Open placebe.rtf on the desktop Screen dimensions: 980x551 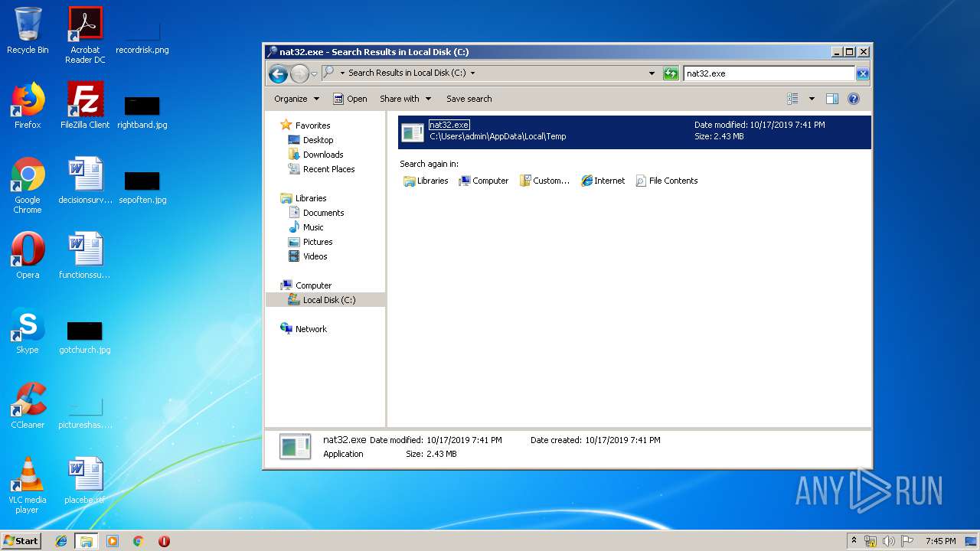[85, 481]
